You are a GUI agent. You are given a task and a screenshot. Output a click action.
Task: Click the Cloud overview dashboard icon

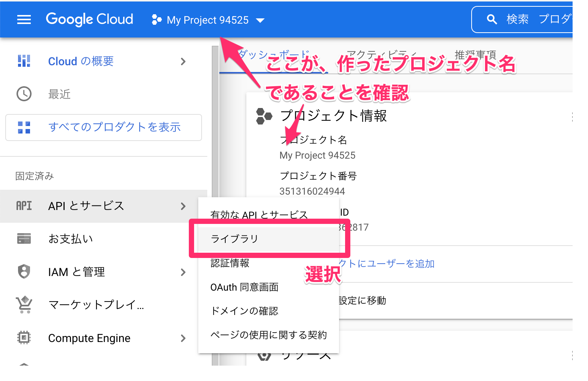click(24, 61)
